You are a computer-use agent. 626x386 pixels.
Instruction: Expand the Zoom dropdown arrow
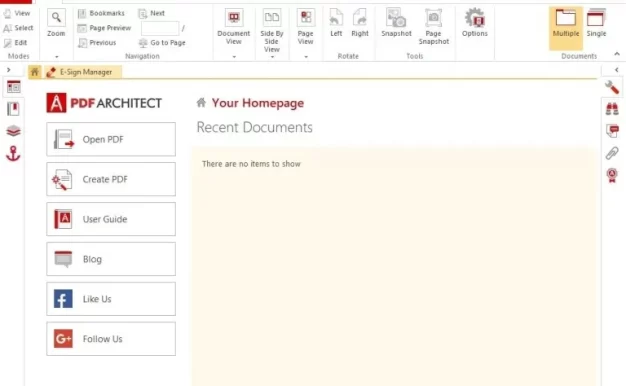tap(56, 57)
